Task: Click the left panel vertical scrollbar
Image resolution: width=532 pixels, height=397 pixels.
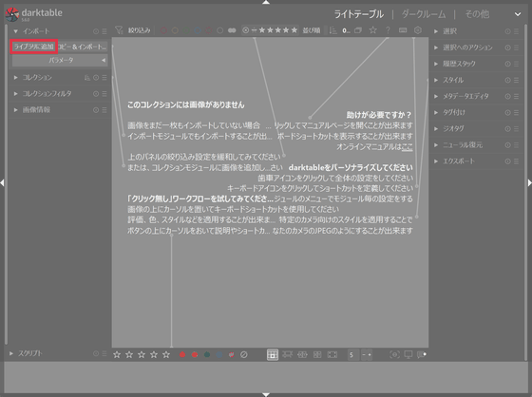Action: (x=6, y=184)
